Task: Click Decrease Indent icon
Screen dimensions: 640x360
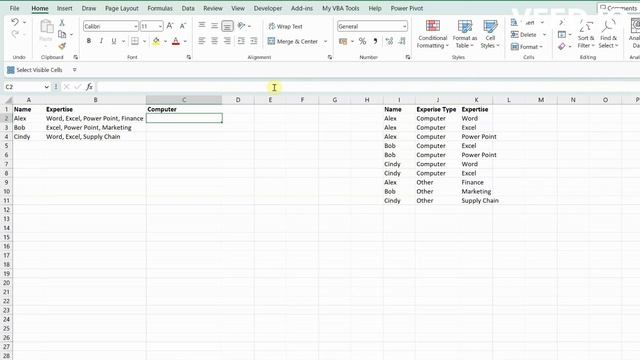Action: coord(241,41)
